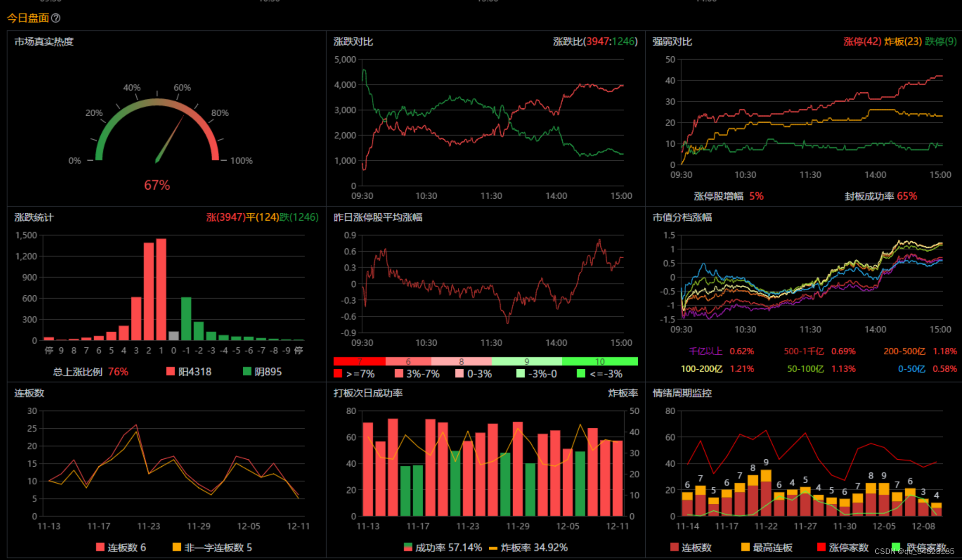Click the 涨跌比(3947:1246) label
Image resolution: width=962 pixels, height=560 pixels.
tap(595, 41)
